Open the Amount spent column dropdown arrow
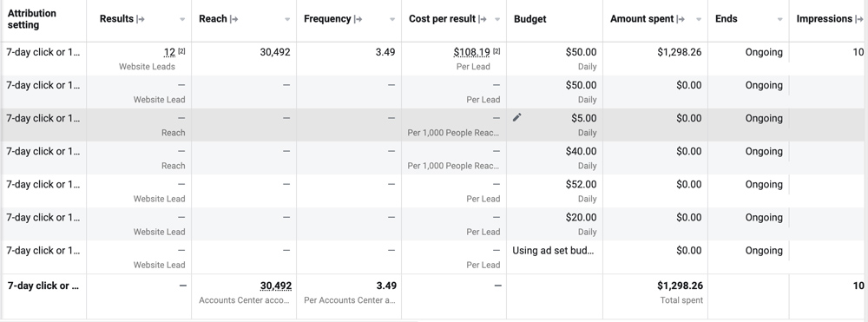This screenshot has height=322, width=868. [x=699, y=19]
